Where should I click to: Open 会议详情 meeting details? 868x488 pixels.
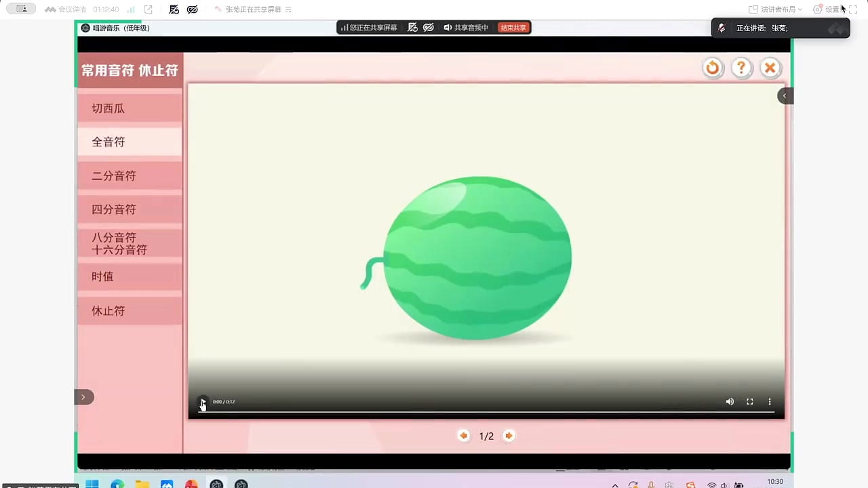[66, 9]
